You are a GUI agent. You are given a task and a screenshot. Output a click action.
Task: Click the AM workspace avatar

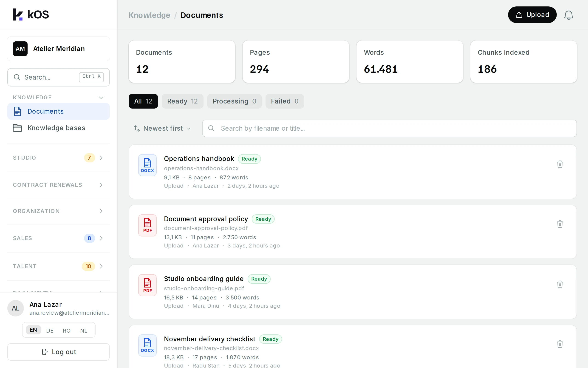point(20,49)
